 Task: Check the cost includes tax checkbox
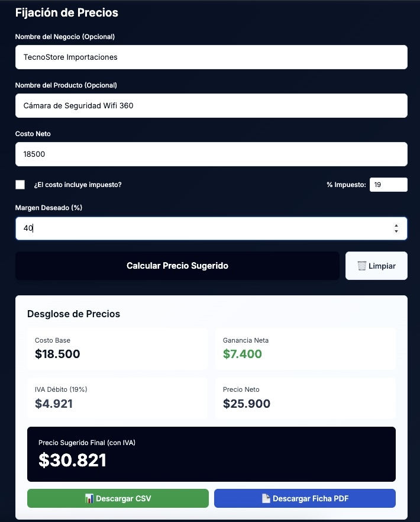20,185
